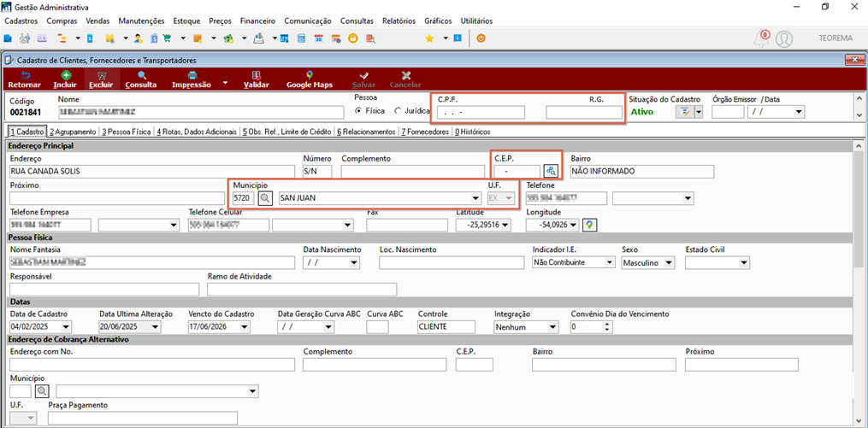This screenshot has height=428, width=868.
Task: Switch to the 6 Relacionamentos tab
Action: [365, 132]
